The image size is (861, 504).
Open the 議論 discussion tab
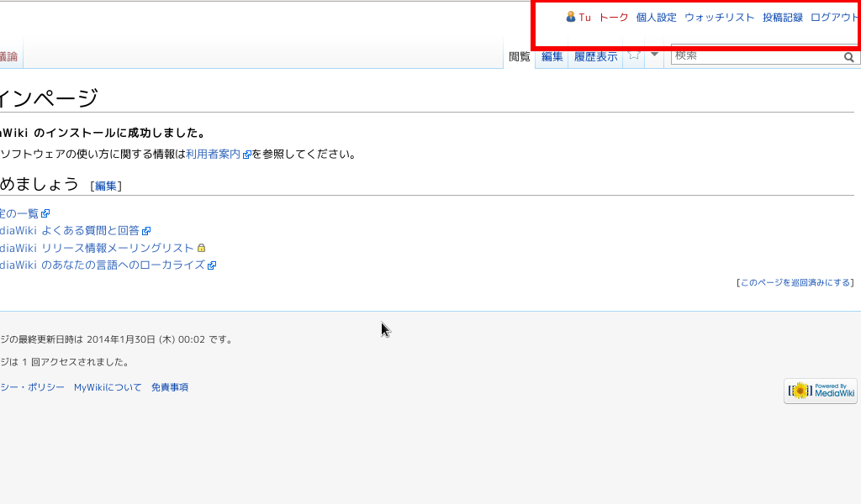point(8,56)
